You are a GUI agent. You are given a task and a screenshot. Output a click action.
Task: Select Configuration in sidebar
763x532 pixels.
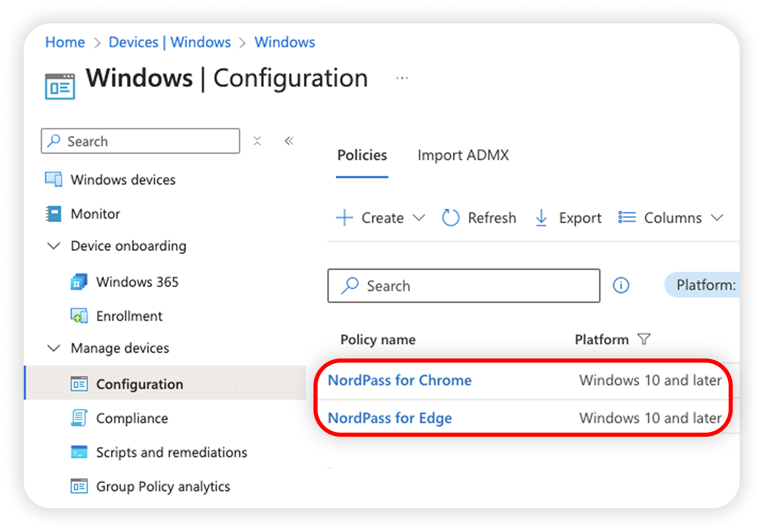point(166,383)
